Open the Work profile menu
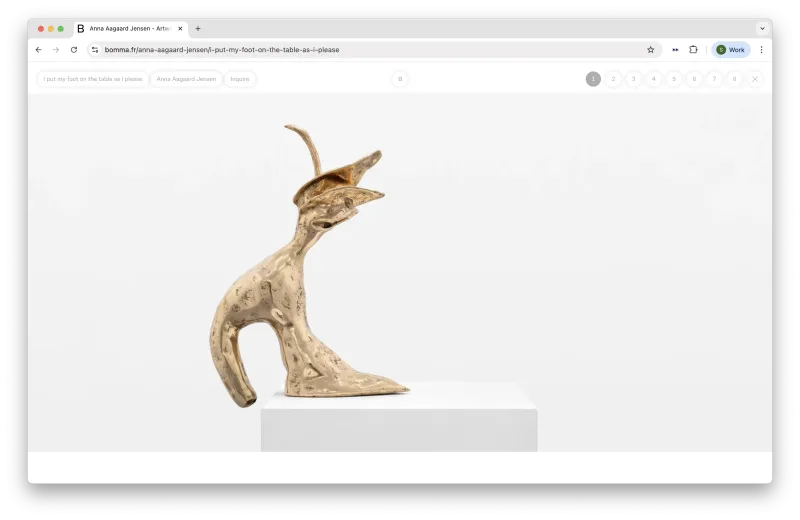The image size is (800, 520). coord(731,49)
